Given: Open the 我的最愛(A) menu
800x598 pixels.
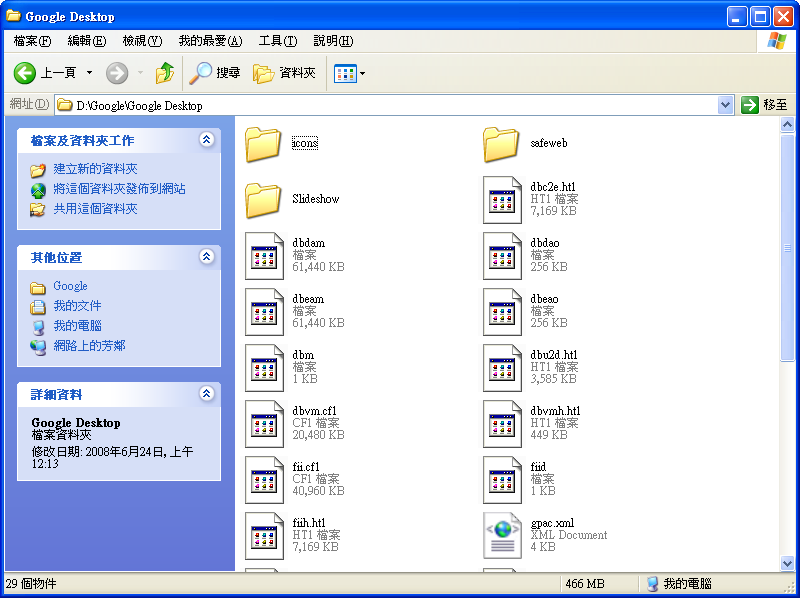Looking at the screenshot, I should click(x=210, y=41).
